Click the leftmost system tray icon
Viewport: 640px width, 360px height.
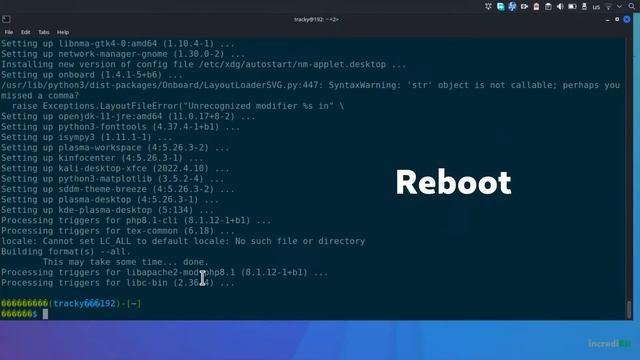pos(488,7)
